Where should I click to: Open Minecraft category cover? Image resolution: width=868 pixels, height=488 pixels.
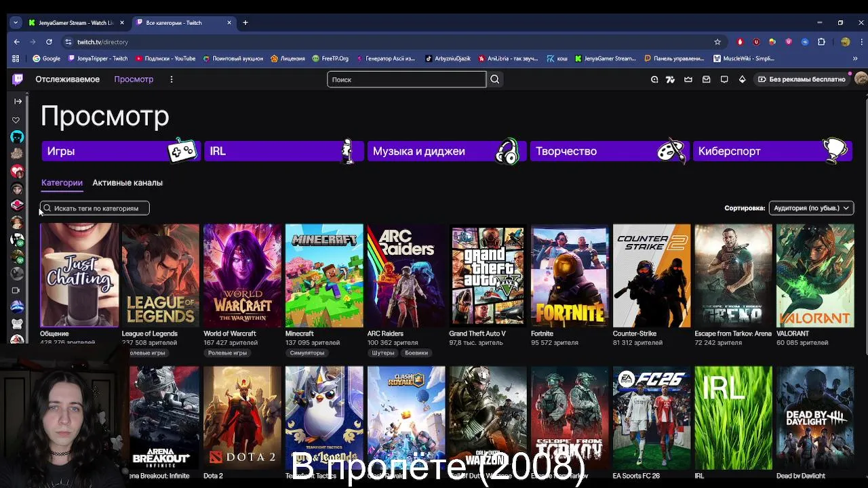(324, 276)
